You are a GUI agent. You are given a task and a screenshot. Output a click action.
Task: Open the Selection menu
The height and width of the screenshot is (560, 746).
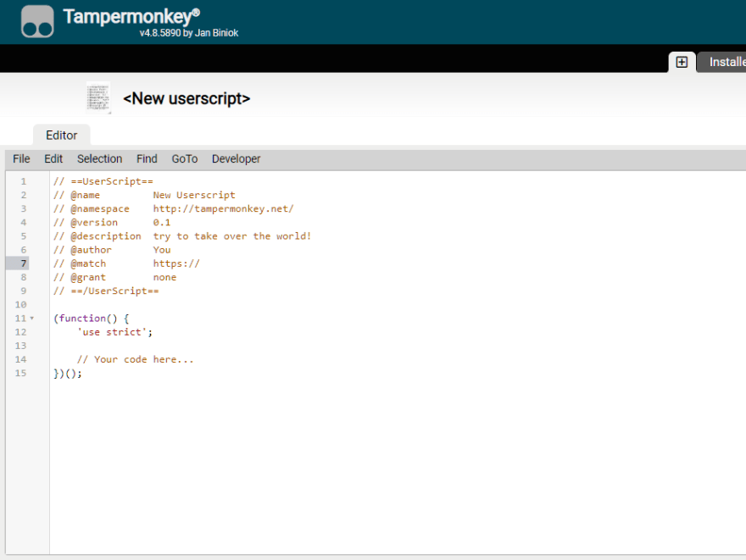point(99,158)
